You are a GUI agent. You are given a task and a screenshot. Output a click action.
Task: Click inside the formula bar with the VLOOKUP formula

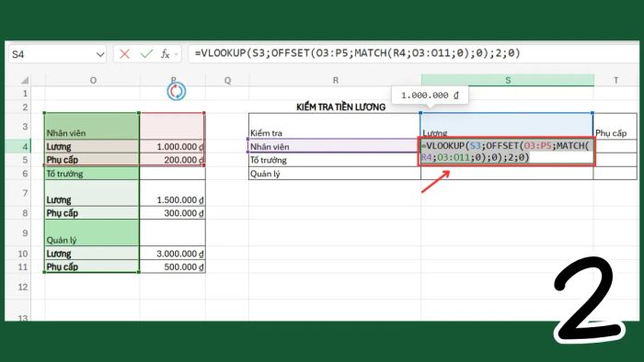pyautogui.click(x=413, y=53)
